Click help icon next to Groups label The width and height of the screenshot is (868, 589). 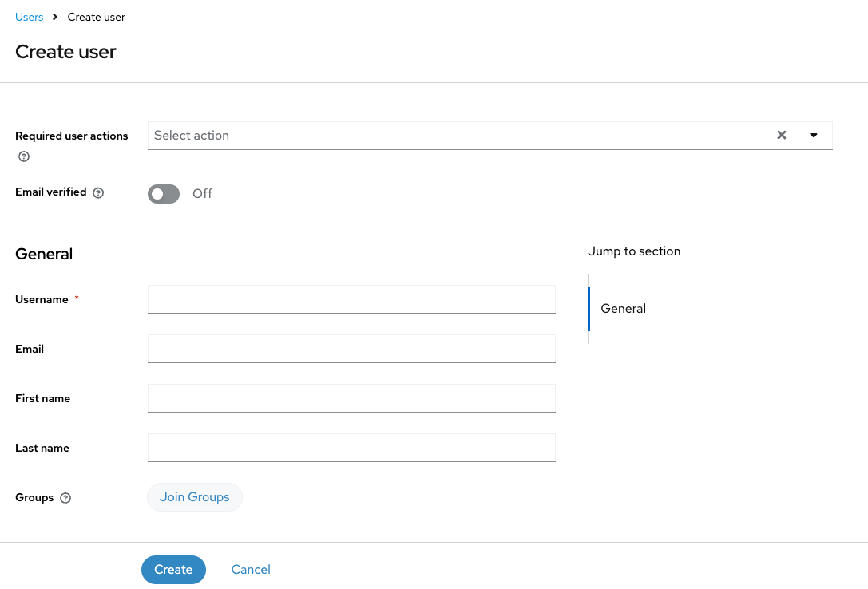pyautogui.click(x=65, y=498)
